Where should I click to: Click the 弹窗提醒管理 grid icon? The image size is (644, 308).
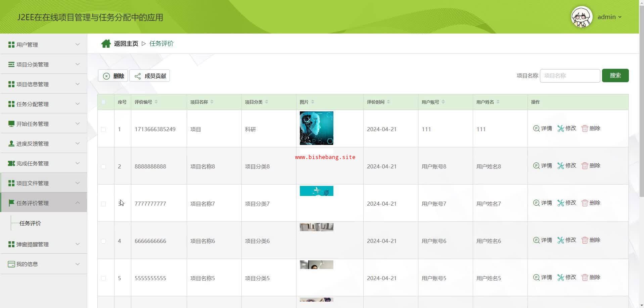click(x=11, y=244)
